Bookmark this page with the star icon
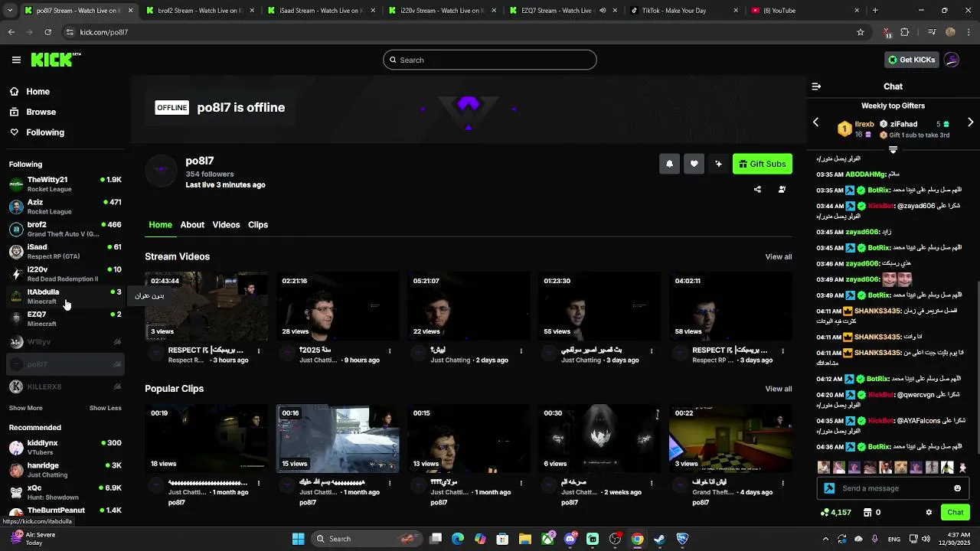The width and height of the screenshot is (980, 551). pyautogui.click(x=861, y=32)
